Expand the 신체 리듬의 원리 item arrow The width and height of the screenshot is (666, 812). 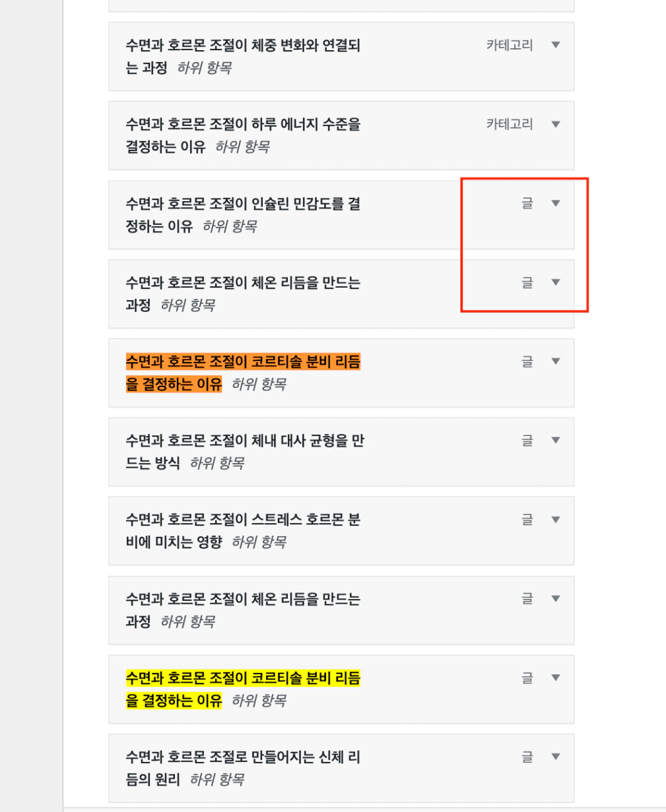556,757
